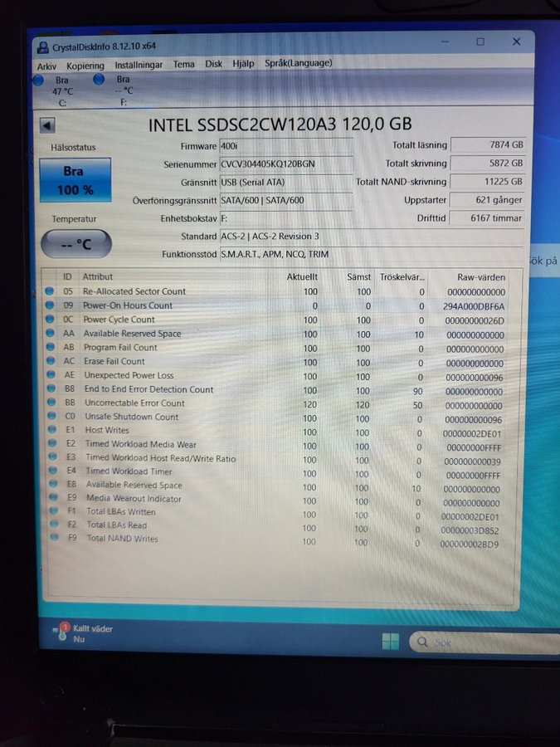This screenshot has height=747, width=560.
Task: Click the Bra 100 % health status button
Action: pyautogui.click(x=75, y=181)
